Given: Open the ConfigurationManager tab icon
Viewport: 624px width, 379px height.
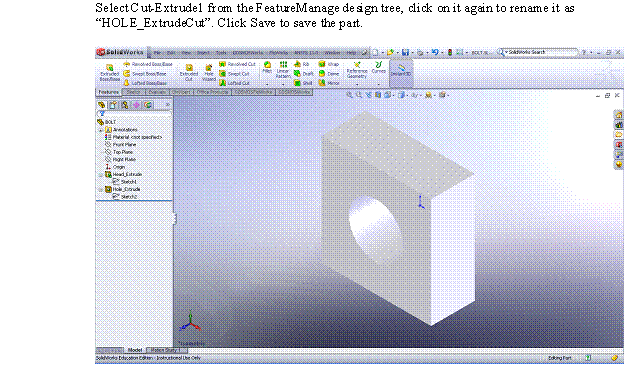Looking at the screenshot, I should click(x=125, y=105).
